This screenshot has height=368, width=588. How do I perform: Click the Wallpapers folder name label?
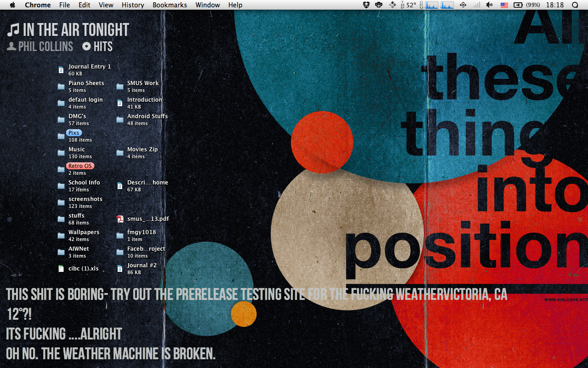84,232
